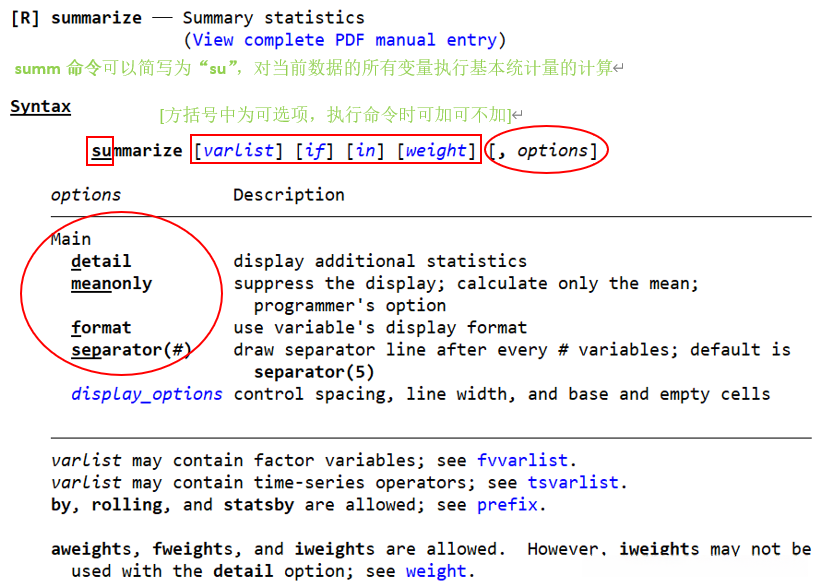Open the prefix help link

507,504
